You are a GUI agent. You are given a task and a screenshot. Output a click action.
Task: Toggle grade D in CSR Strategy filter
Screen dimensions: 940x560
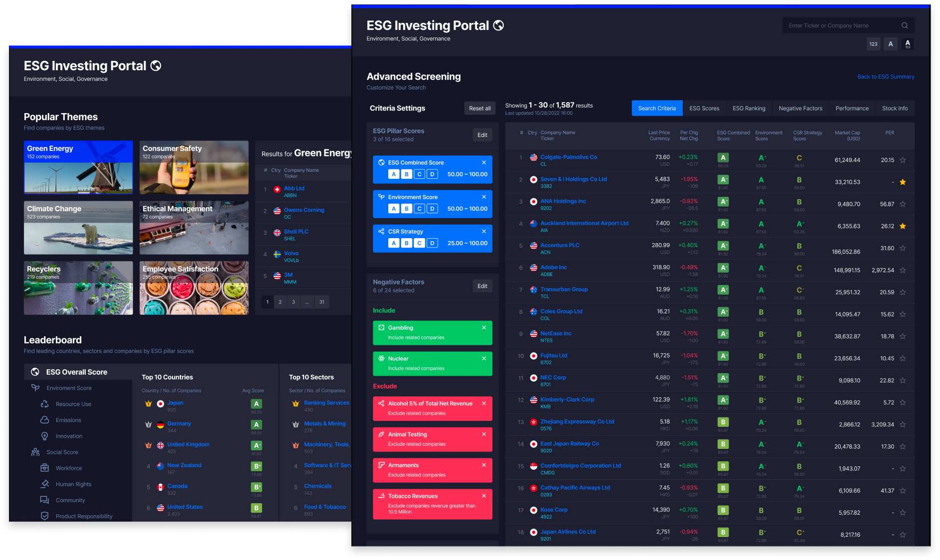click(432, 243)
